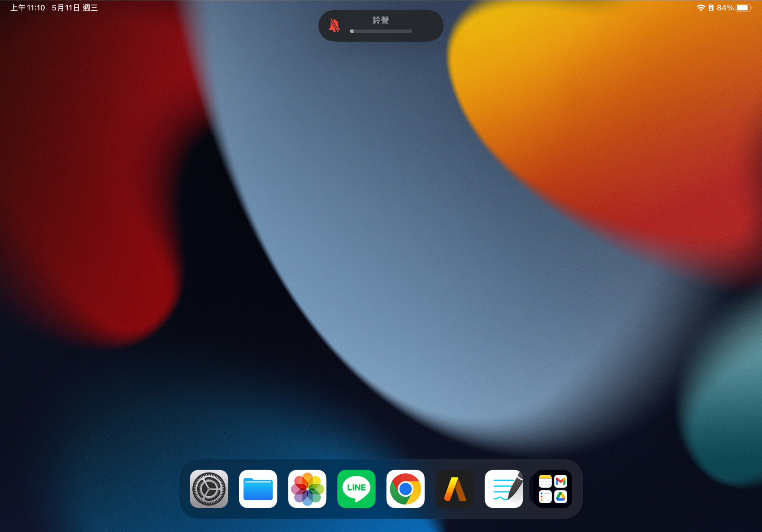Open the Files app in the dock
The height and width of the screenshot is (532, 762).
click(258, 489)
